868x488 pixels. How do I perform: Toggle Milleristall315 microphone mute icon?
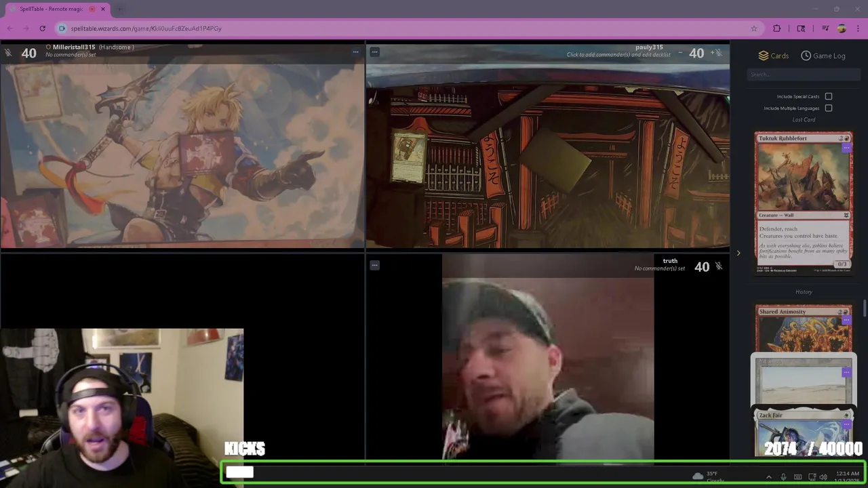(x=8, y=52)
